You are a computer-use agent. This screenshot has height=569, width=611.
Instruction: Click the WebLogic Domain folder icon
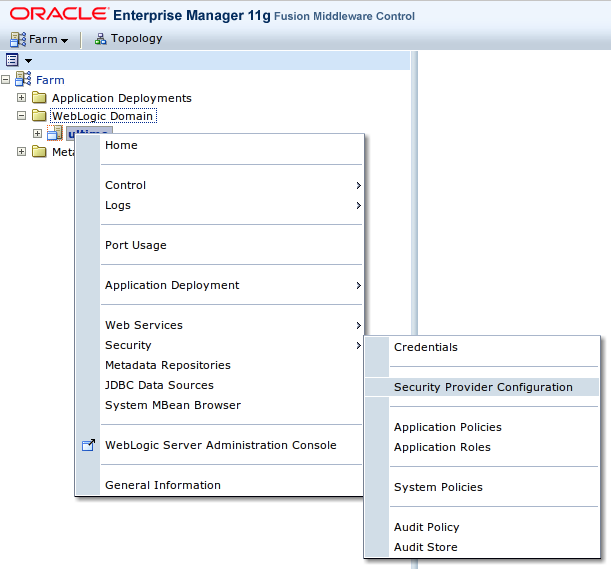(x=39, y=116)
